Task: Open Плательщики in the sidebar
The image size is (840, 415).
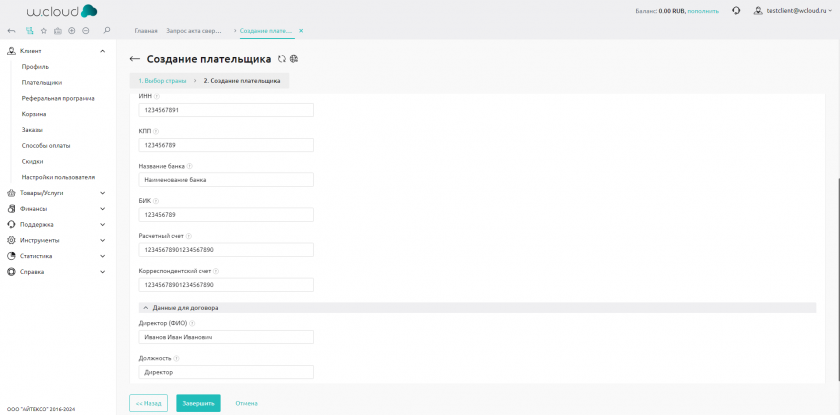Action: pyautogui.click(x=42, y=82)
